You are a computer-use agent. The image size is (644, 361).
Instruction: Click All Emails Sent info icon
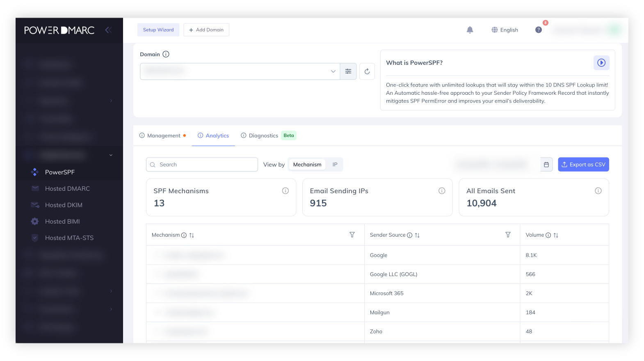pos(598,191)
